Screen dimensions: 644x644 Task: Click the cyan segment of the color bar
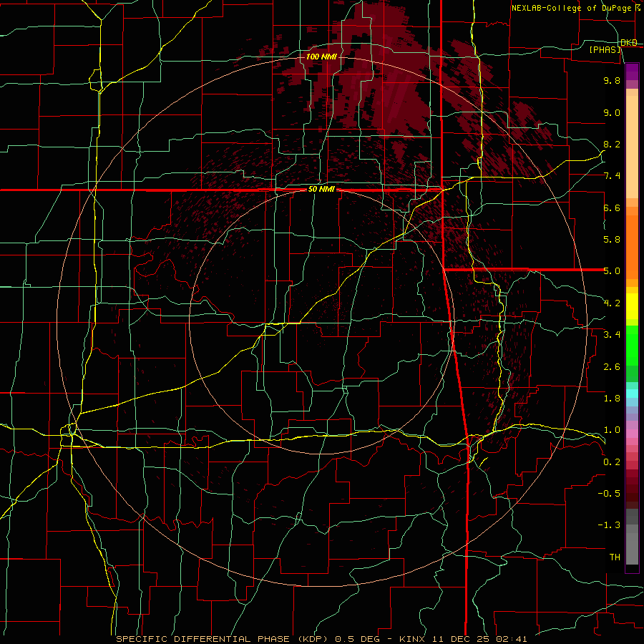tap(632, 393)
